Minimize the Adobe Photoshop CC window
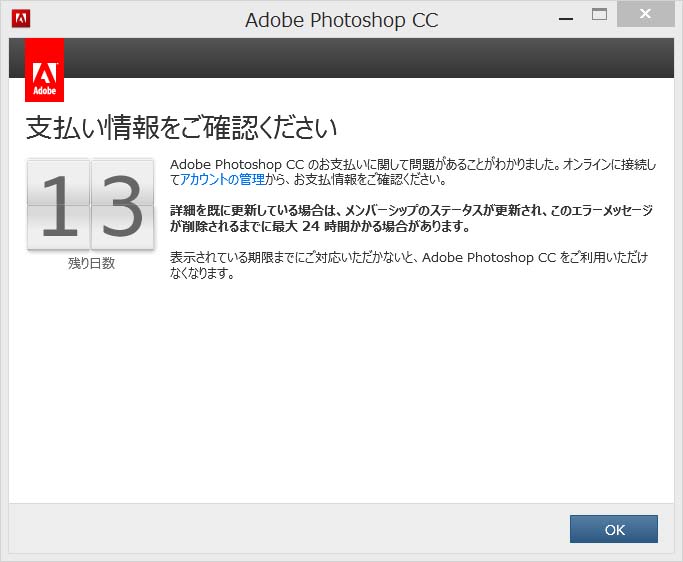Image resolution: width=683 pixels, height=562 pixels. (565, 19)
